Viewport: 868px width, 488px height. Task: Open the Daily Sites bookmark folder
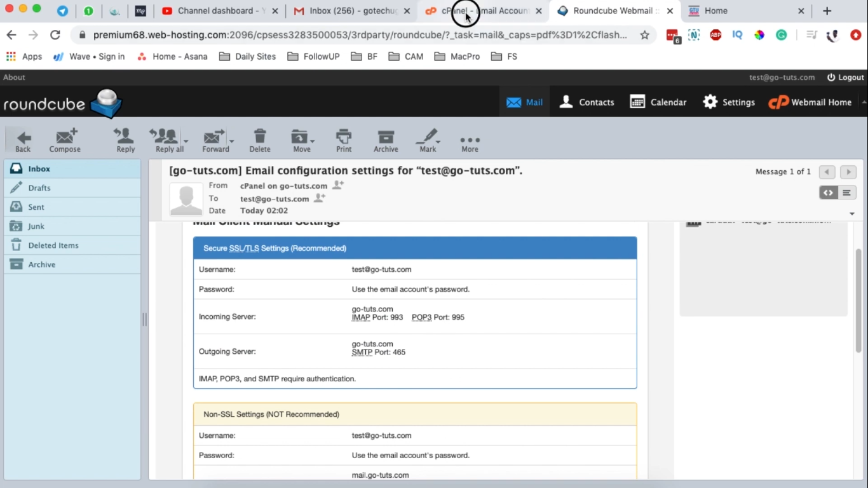(x=247, y=57)
